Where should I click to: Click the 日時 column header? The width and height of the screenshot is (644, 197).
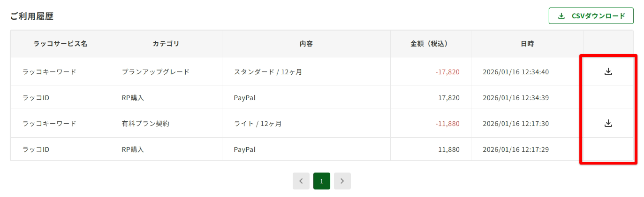527,44
